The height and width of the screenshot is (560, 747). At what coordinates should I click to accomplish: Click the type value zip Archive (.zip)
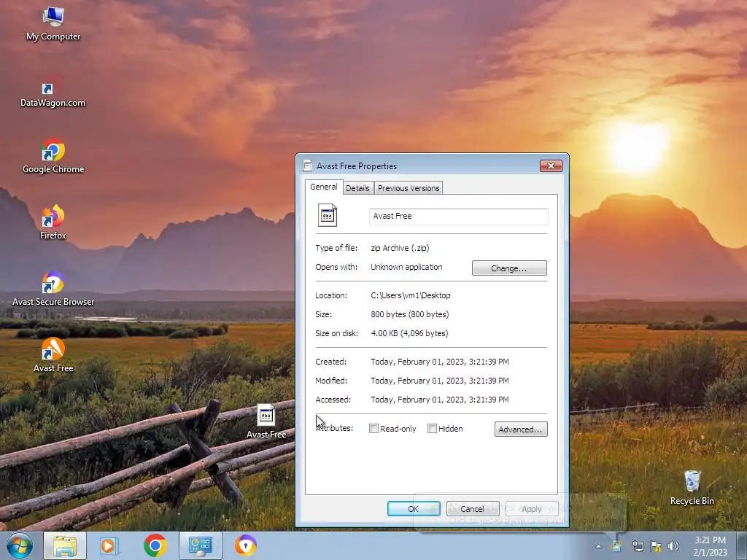pyautogui.click(x=400, y=248)
